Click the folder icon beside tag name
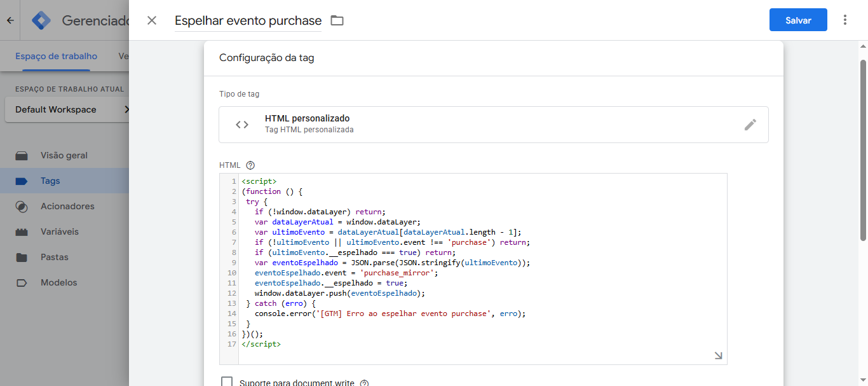Viewport: 868px width, 386px height. pos(337,20)
